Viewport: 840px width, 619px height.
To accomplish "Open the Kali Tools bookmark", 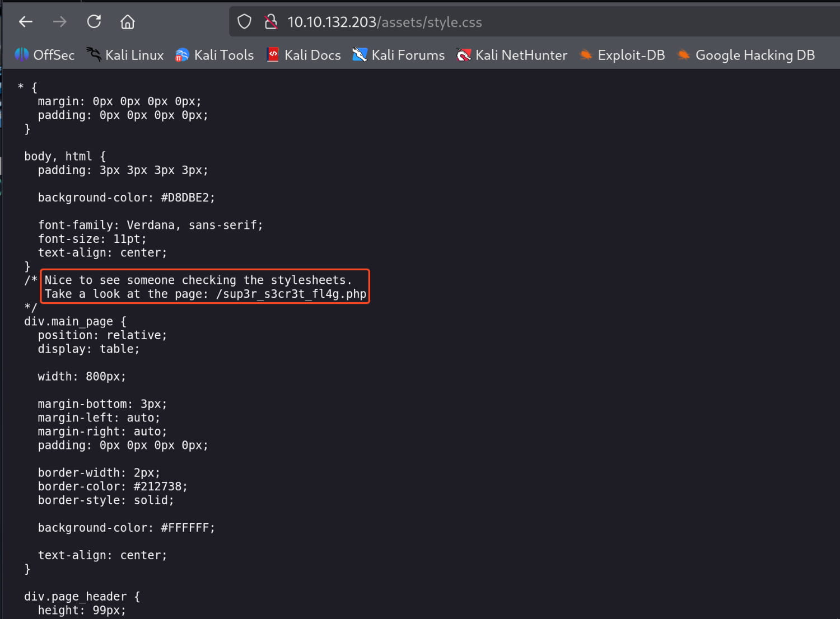I will pos(214,55).
